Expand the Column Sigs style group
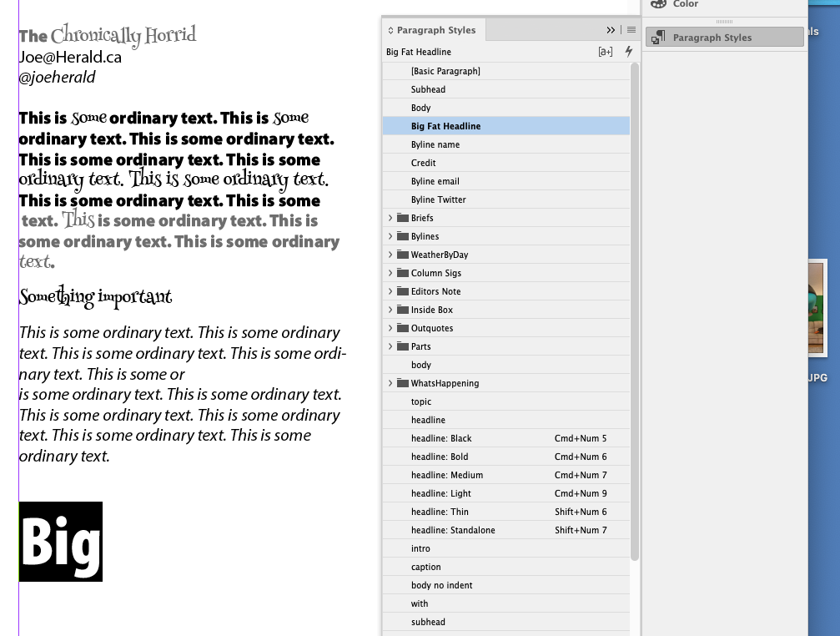This screenshot has height=636, width=840. tap(390, 273)
